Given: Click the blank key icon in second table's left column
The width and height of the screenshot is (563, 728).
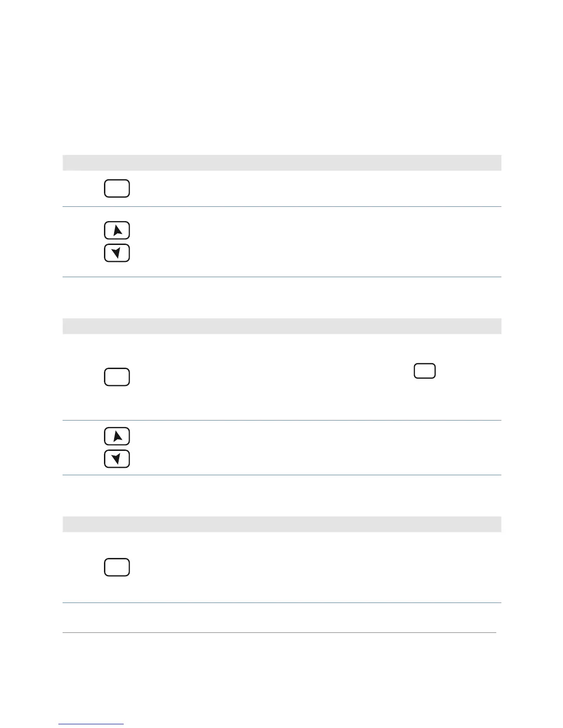Looking at the screenshot, I should (x=117, y=377).
